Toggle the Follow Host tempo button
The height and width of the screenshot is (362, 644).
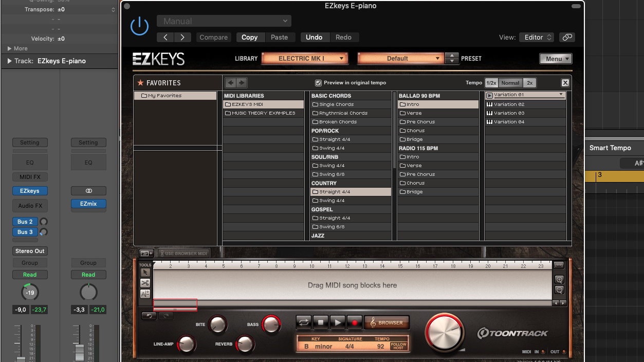[x=398, y=346]
